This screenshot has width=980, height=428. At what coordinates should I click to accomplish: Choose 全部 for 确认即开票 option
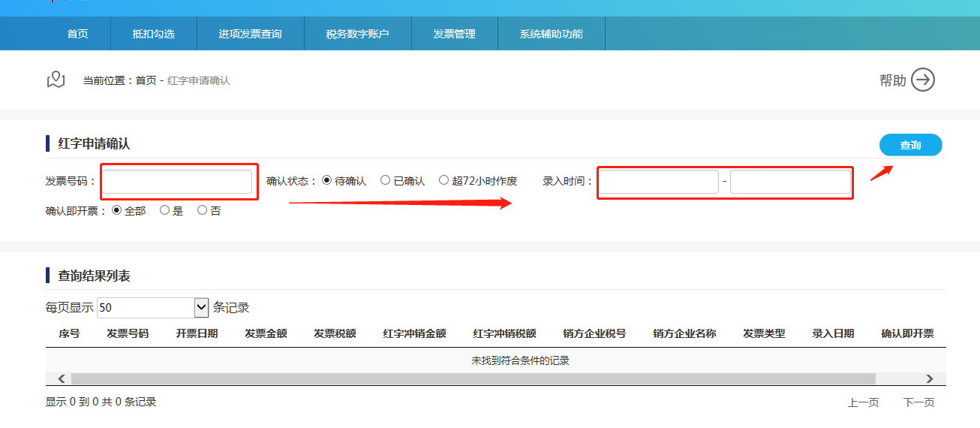116,211
